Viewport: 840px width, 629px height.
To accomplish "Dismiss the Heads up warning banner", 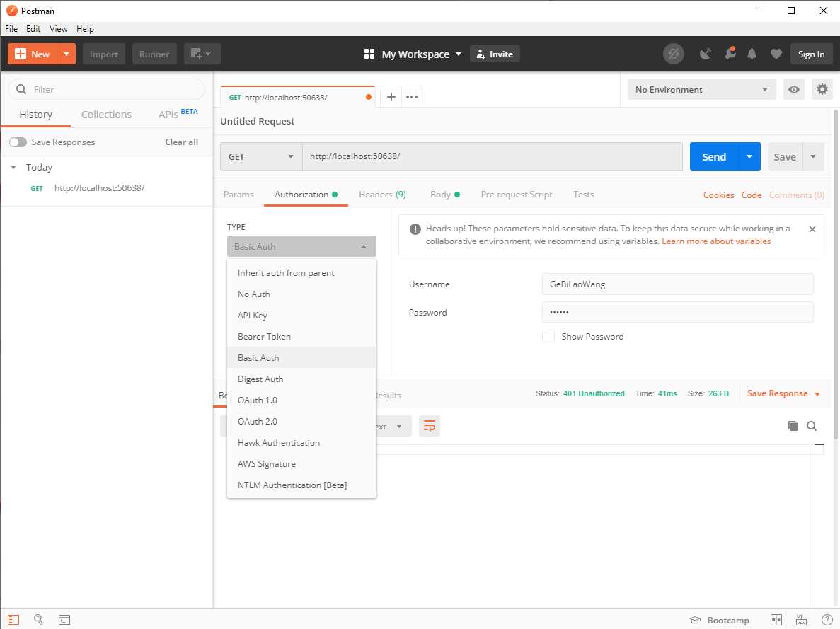I will pyautogui.click(x=812, y=229).
